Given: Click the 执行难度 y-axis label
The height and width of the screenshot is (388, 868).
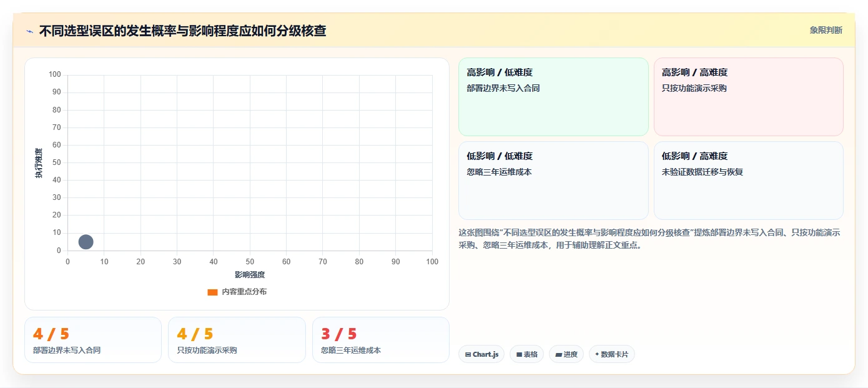Looking at the screenshot, I should [x=39, y=163].
